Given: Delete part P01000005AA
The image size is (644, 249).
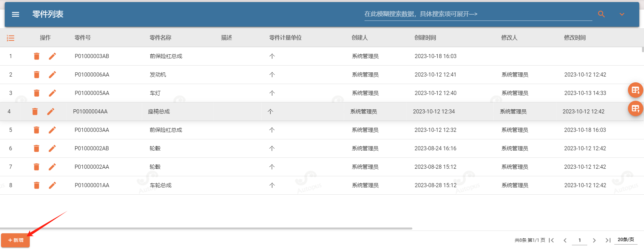Looking at the screenshot, I should click(37, 93).
